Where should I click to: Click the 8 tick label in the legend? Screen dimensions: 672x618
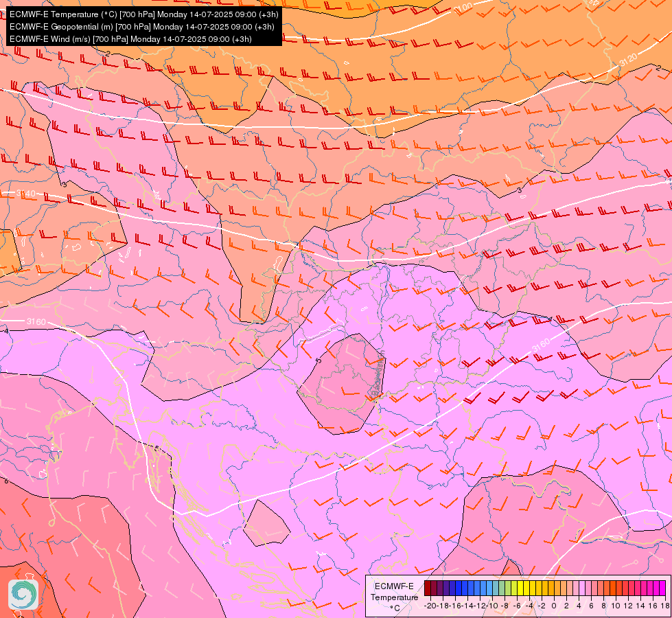coord(603,606)
